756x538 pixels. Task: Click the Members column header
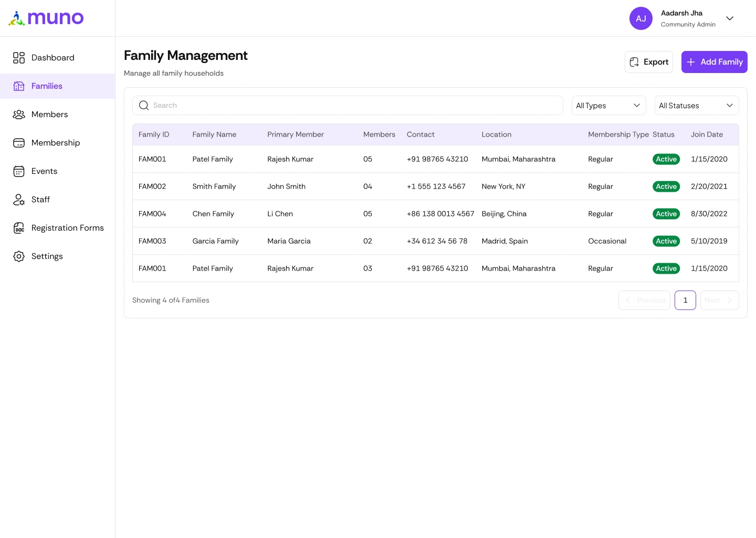pyautogui.click(x=379, y=134)
